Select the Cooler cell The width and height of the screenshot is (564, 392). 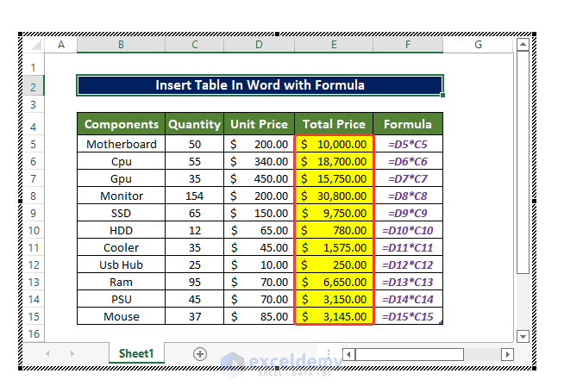(x=122, y=247)
